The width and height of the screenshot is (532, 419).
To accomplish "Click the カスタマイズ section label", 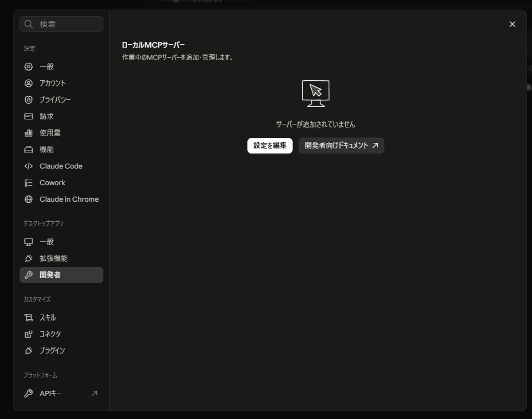I will (37, 299).
